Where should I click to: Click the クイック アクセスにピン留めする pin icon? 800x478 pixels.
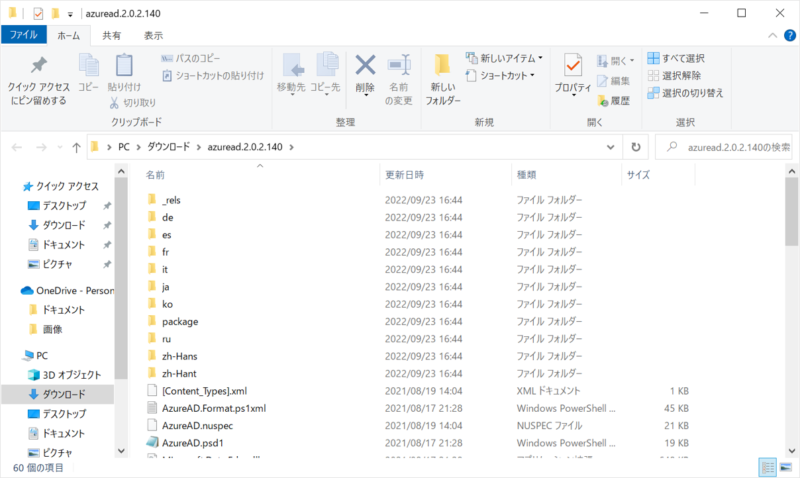pyautogui.click(x=37, y=67)
